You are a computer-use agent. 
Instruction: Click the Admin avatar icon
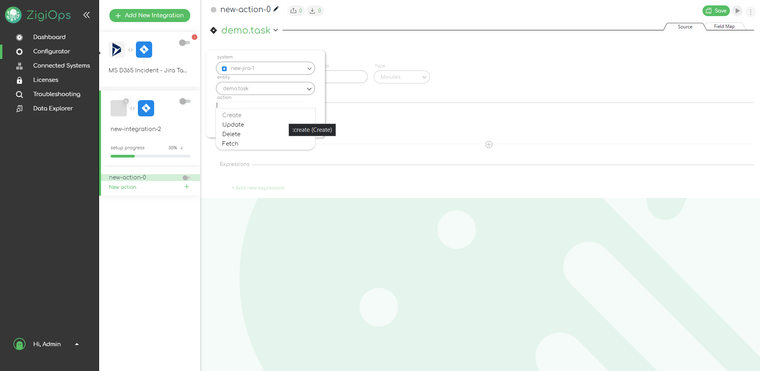pyautogui.click(x=19, y=344)
